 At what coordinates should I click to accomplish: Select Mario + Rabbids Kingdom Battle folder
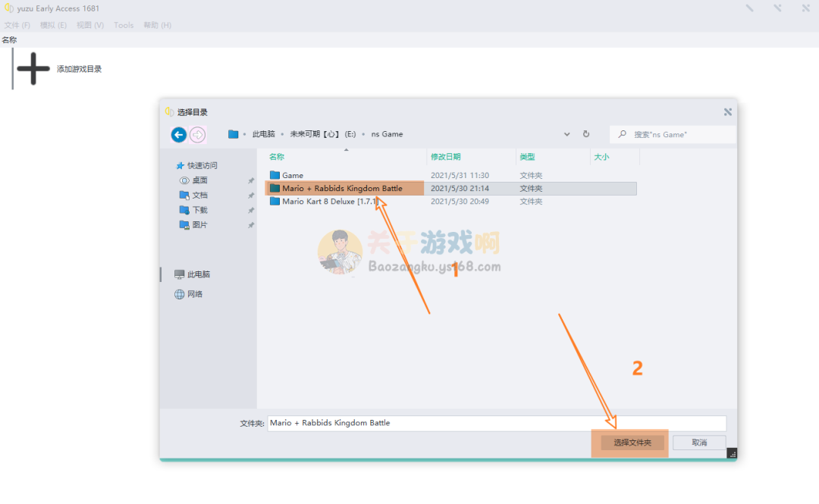(342, 188)
